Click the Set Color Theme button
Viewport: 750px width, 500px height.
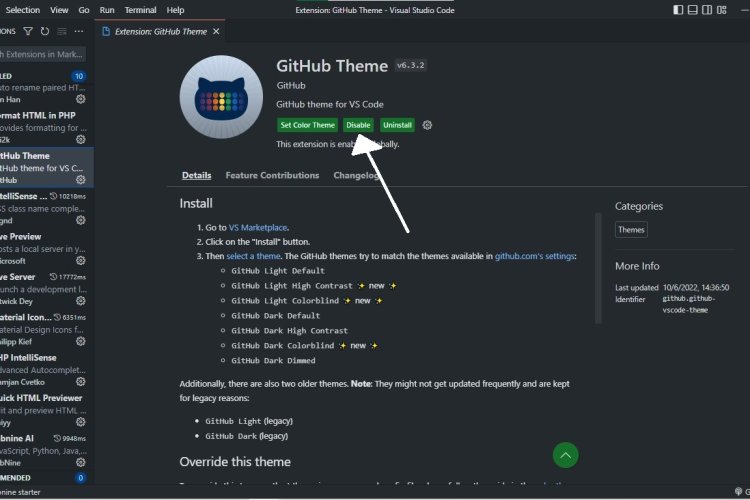(308, 125)
